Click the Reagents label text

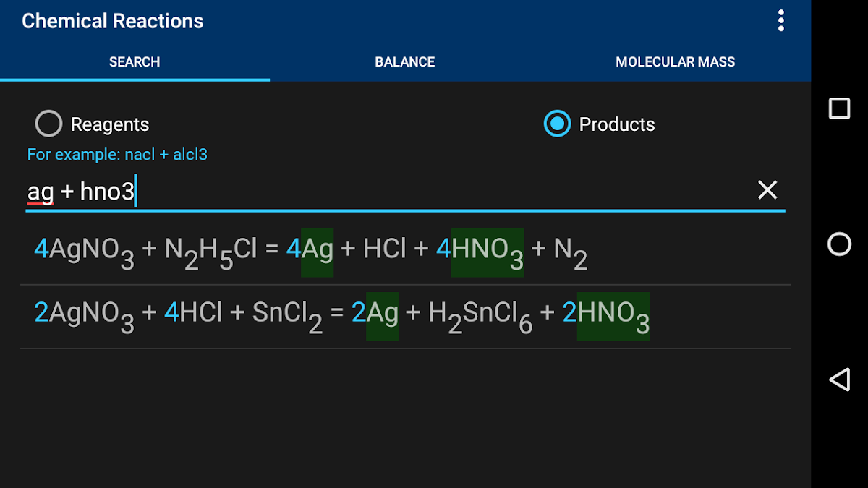(110, 124)
